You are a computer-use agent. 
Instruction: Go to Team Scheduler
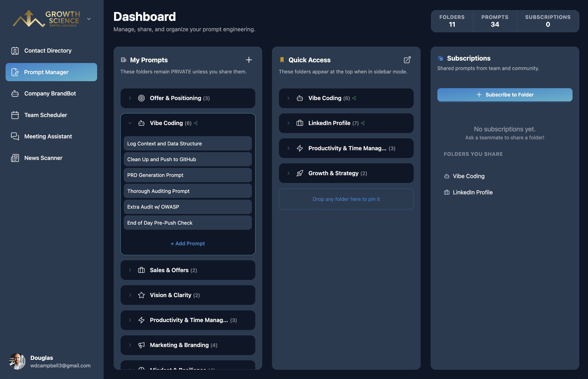point(51,115)
